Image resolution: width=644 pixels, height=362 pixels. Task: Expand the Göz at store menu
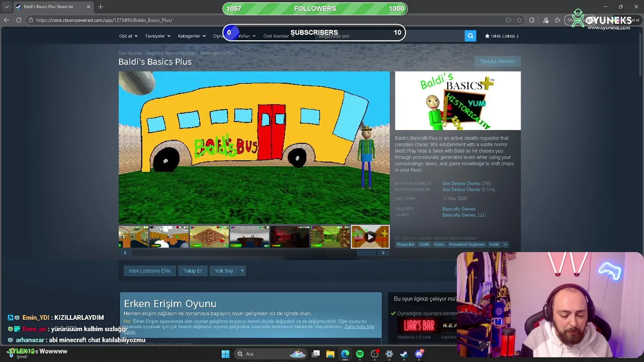click(x=127, y=36)
